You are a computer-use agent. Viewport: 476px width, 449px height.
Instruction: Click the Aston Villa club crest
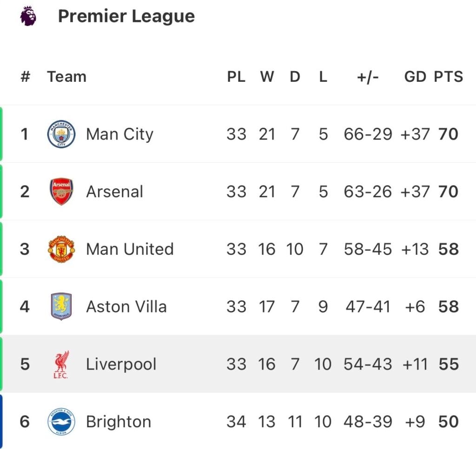[x=61, y=306]
